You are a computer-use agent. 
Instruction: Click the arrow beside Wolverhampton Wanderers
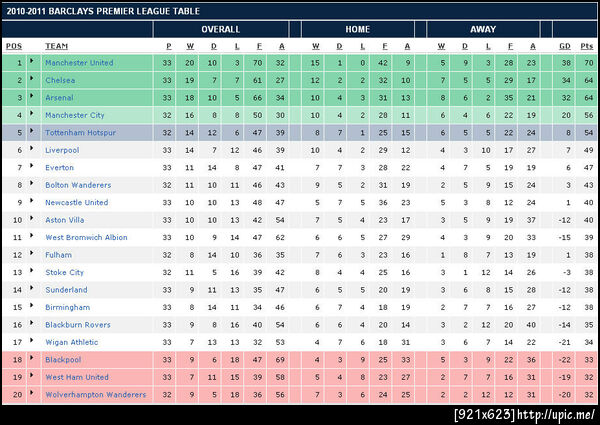coord(32,395)
